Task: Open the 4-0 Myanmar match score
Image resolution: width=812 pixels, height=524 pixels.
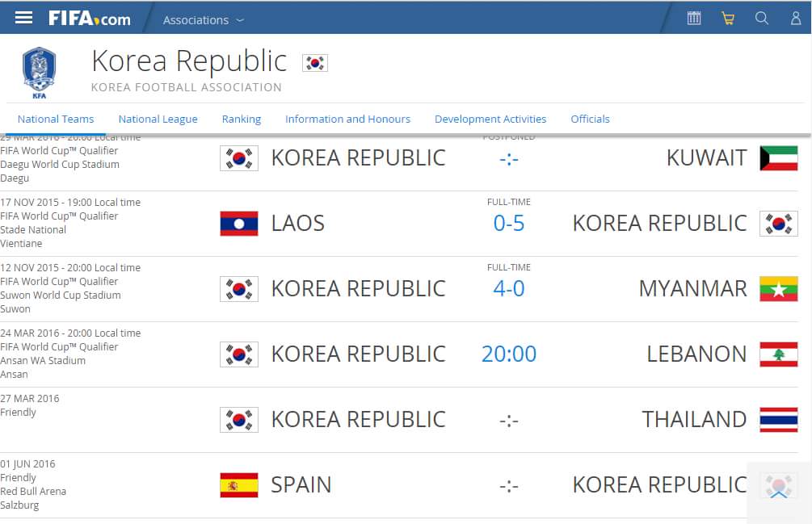Action: 509,289
